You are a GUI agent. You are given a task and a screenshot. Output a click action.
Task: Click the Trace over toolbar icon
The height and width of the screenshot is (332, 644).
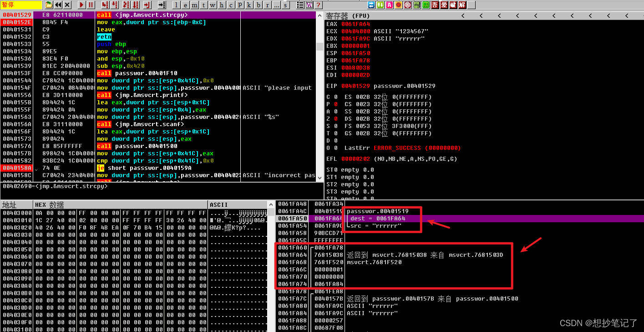coord(136,5)
